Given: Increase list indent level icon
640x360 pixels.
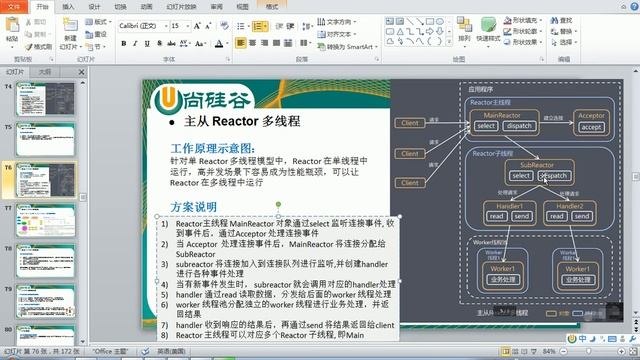Looking at the screenshot, I should coord(290,26).
